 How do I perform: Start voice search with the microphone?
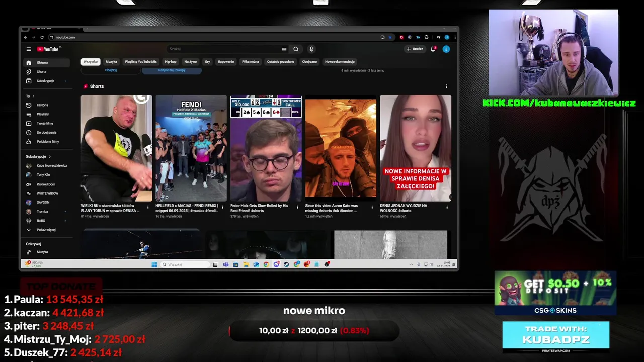(311, 49)
